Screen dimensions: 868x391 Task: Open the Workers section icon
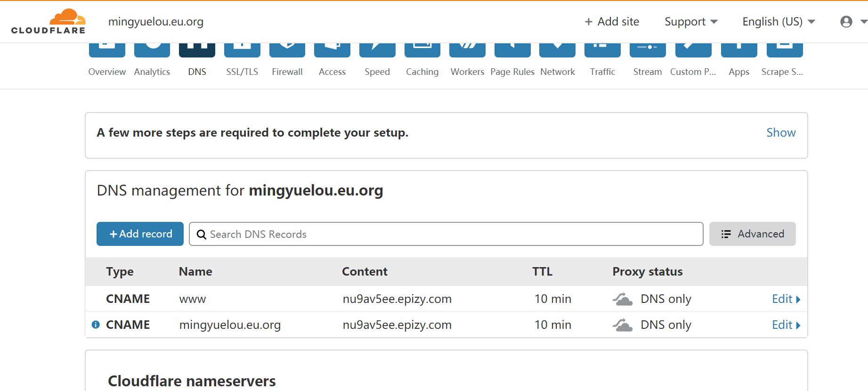pyautogui.click(x=467, y=50)
